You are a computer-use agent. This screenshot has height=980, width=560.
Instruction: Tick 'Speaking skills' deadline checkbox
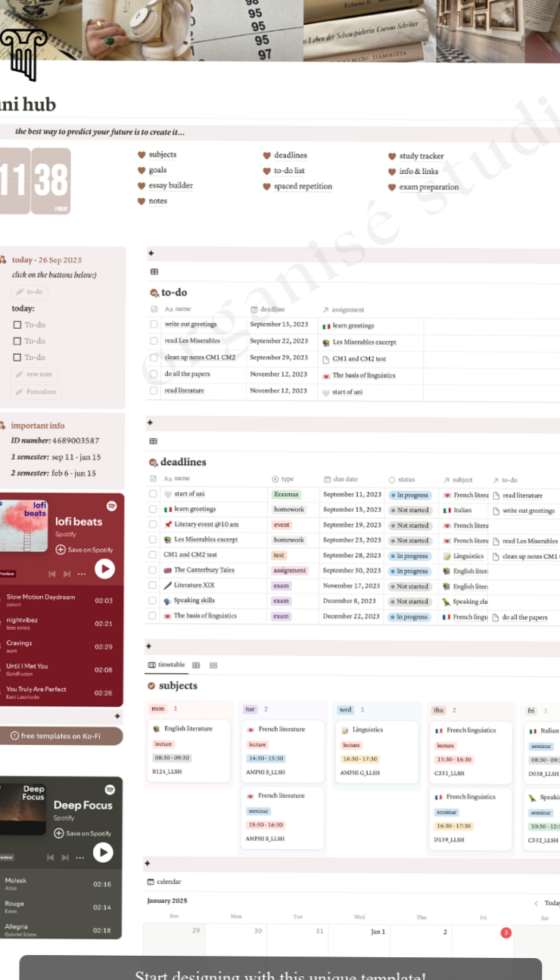point(154,601)
